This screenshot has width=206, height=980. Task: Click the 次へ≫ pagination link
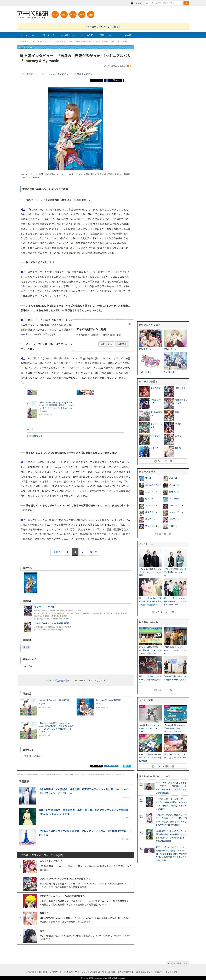coord(93,552)
